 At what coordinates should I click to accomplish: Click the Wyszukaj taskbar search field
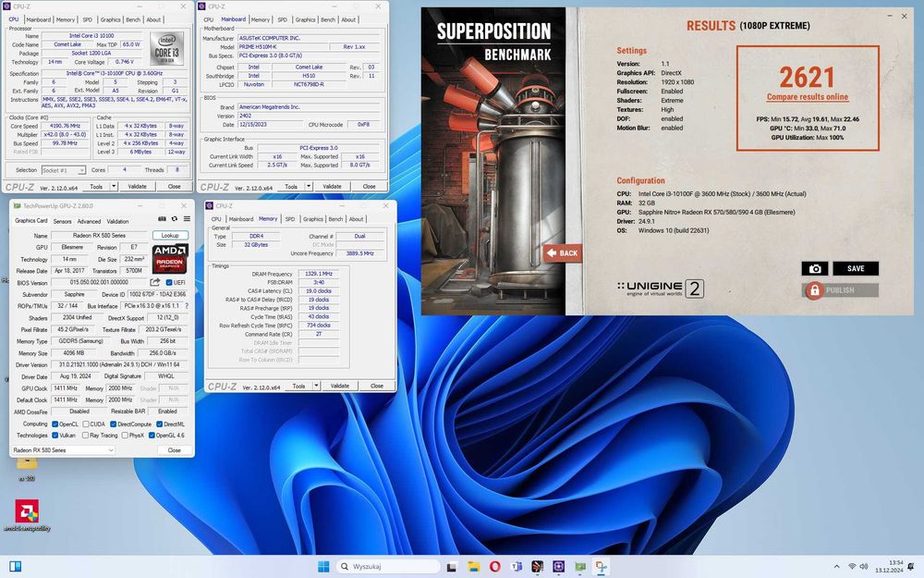[387, 567]
